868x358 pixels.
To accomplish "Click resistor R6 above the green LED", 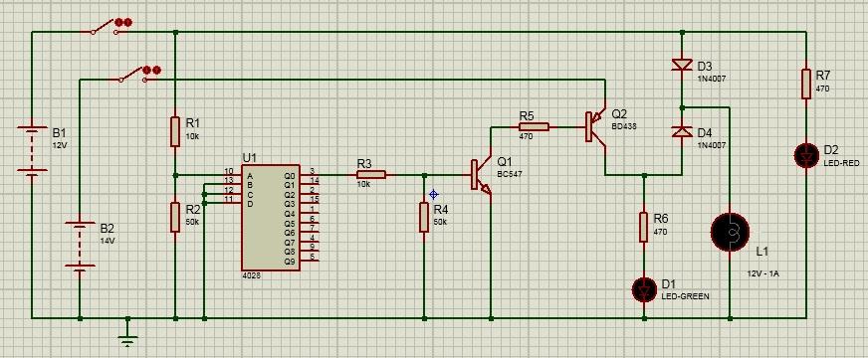I will 644,227.
